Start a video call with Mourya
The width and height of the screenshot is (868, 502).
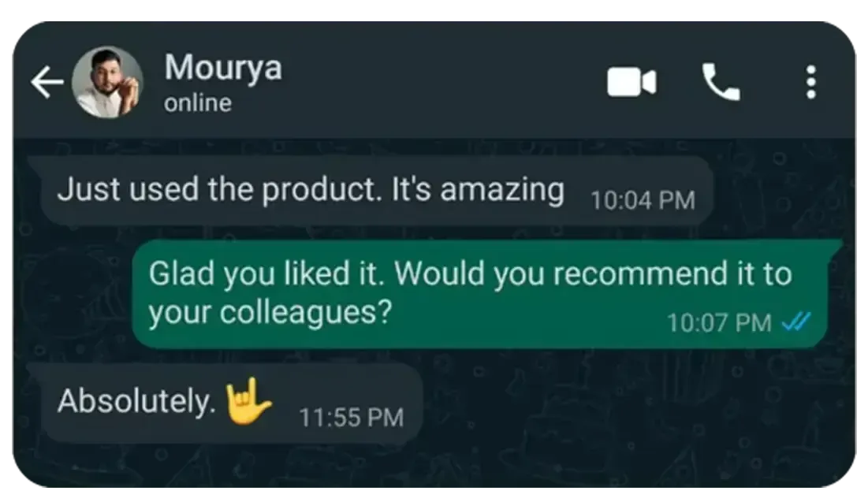pos(631,82)
